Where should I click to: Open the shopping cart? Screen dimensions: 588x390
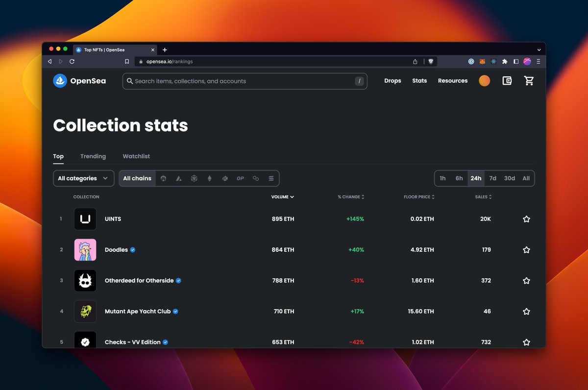[x=529, y=81]
